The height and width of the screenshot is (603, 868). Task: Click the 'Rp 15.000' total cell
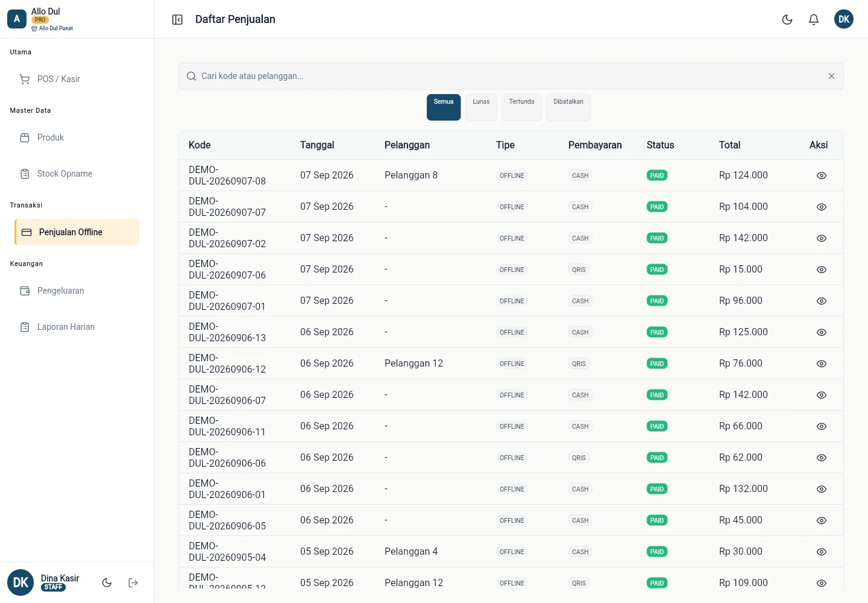741,269
